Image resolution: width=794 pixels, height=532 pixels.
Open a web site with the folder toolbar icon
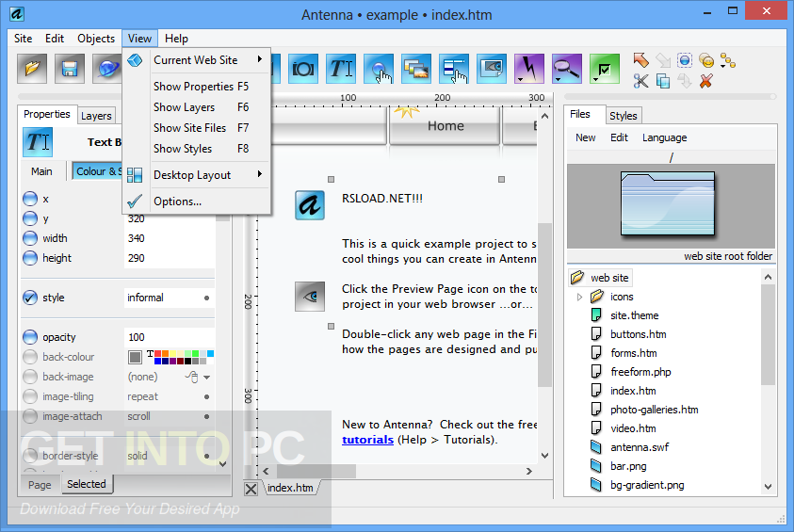pos(32,69)
